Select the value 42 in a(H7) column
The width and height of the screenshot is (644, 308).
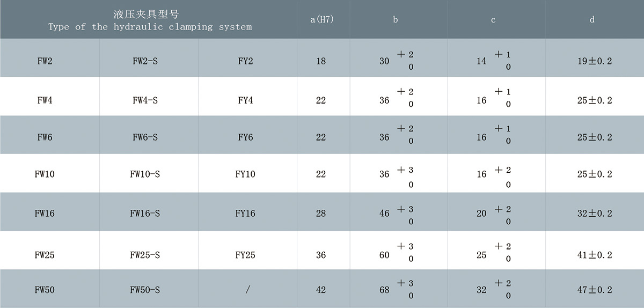pyautogui.click(x=321, y=290)
